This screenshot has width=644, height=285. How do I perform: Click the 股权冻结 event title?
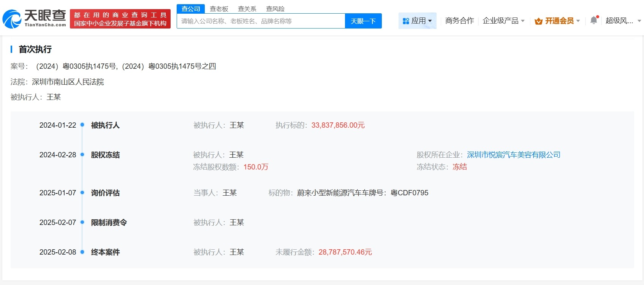pyautogui.click(x=105, y=155)
